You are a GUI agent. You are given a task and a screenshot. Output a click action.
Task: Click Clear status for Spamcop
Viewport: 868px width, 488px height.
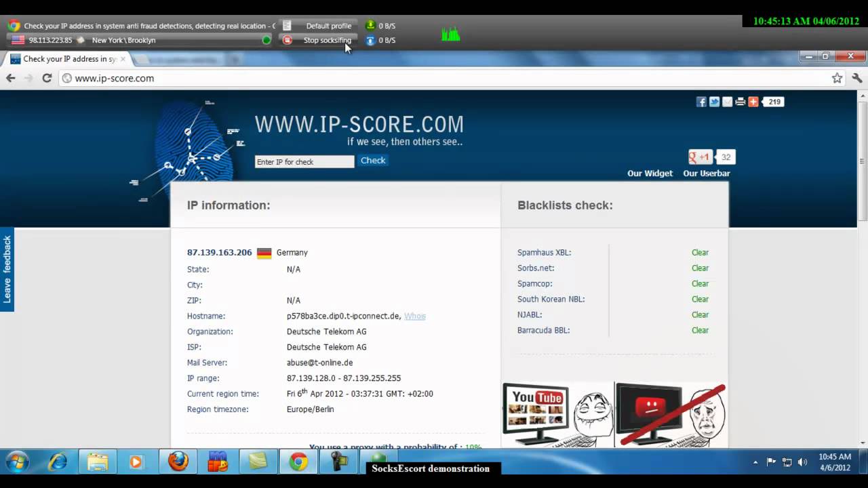[700, 283]
